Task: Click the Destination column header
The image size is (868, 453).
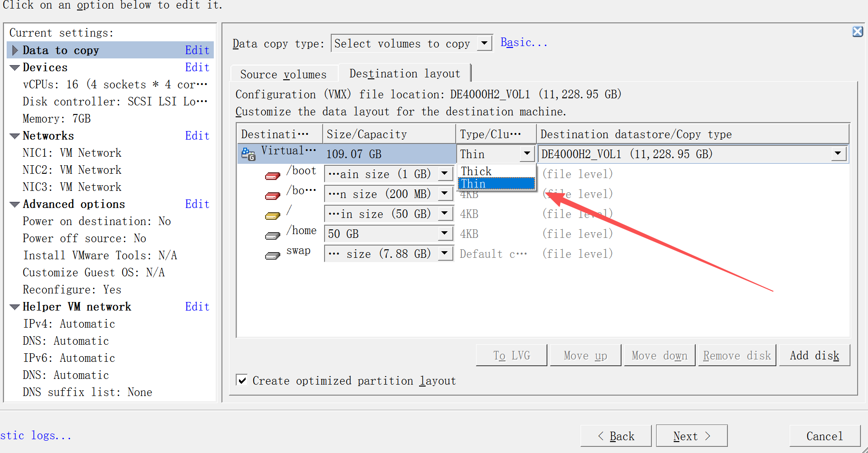Action: pos(279,134)
